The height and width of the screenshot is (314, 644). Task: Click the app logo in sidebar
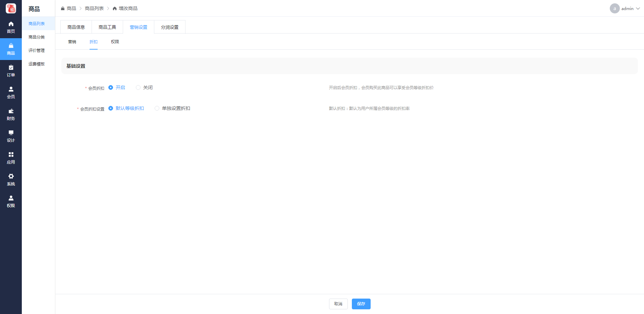click(x=11, y=8)
